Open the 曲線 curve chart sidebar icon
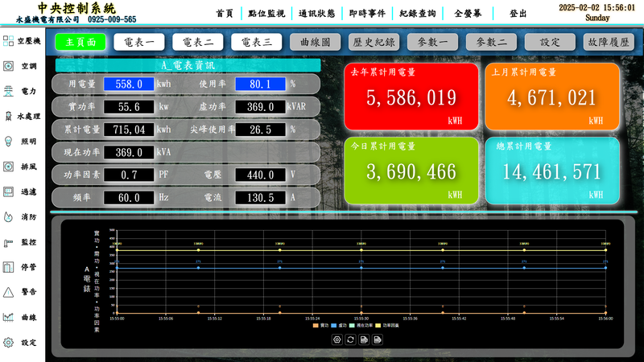This screenshot has width=644, height=362. [x=8, y=317]
